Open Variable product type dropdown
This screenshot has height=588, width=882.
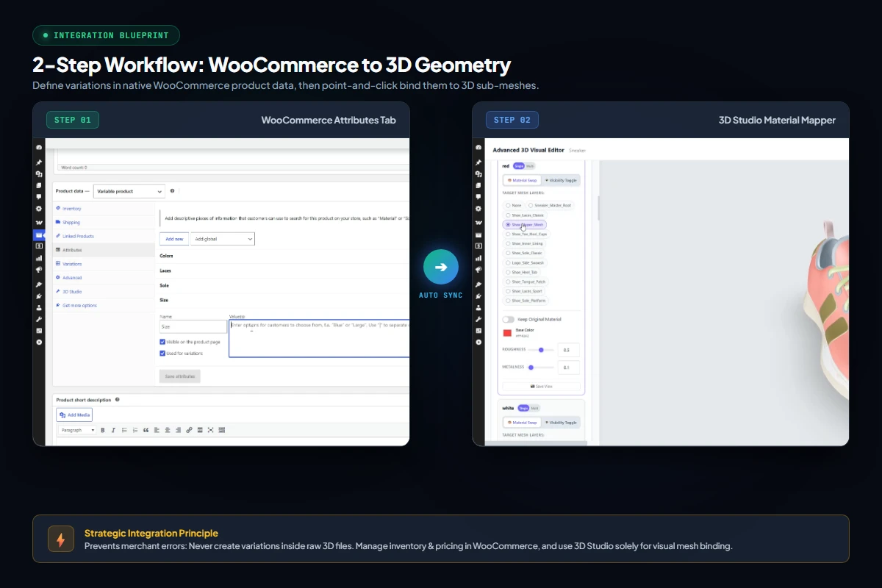point(129,191)
